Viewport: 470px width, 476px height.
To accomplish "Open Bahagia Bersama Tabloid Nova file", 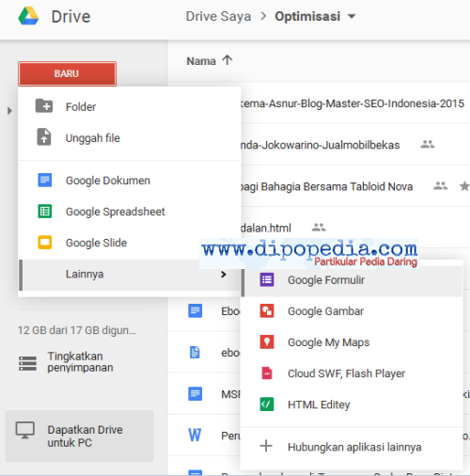I will pyautogui.click(x=326, y=186).
